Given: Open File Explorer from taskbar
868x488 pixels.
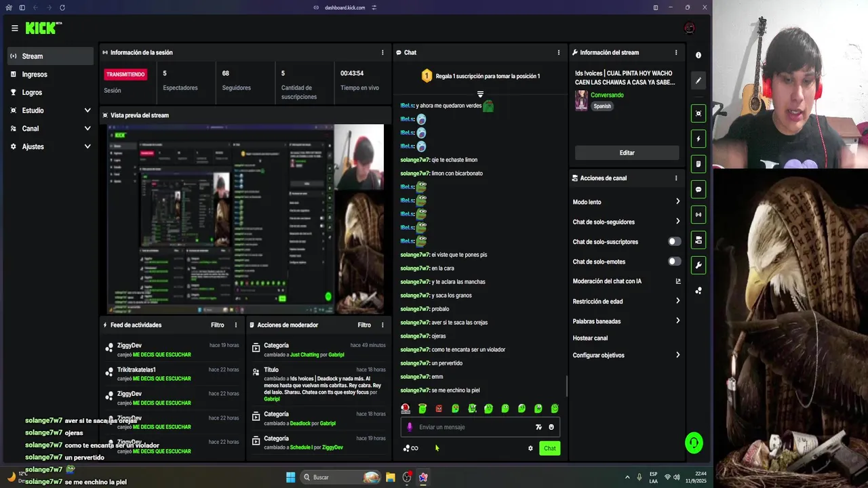Looking at the screenshot, I should click(x=391, y=477).
